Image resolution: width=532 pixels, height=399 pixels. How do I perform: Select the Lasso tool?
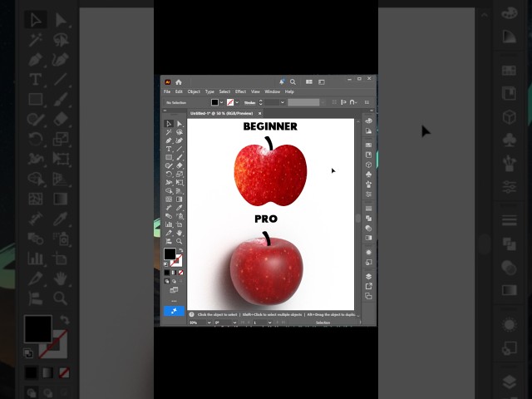point(180,132)
